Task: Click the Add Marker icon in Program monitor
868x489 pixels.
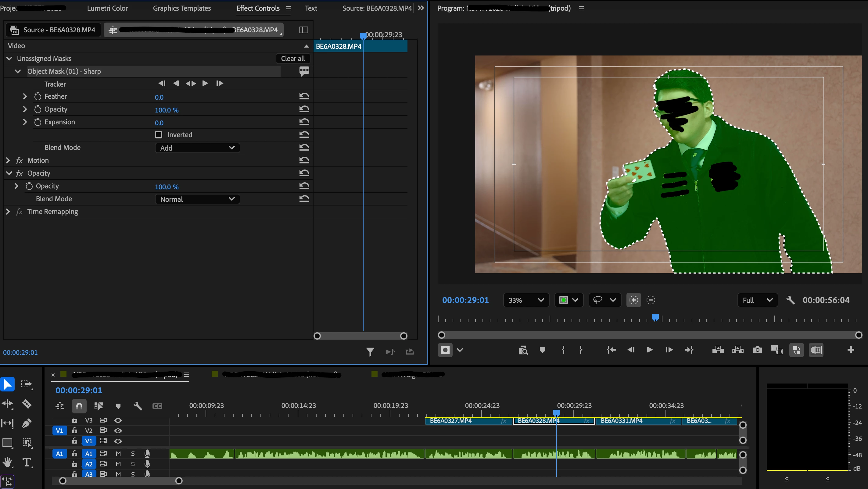Action: [542, 350]
